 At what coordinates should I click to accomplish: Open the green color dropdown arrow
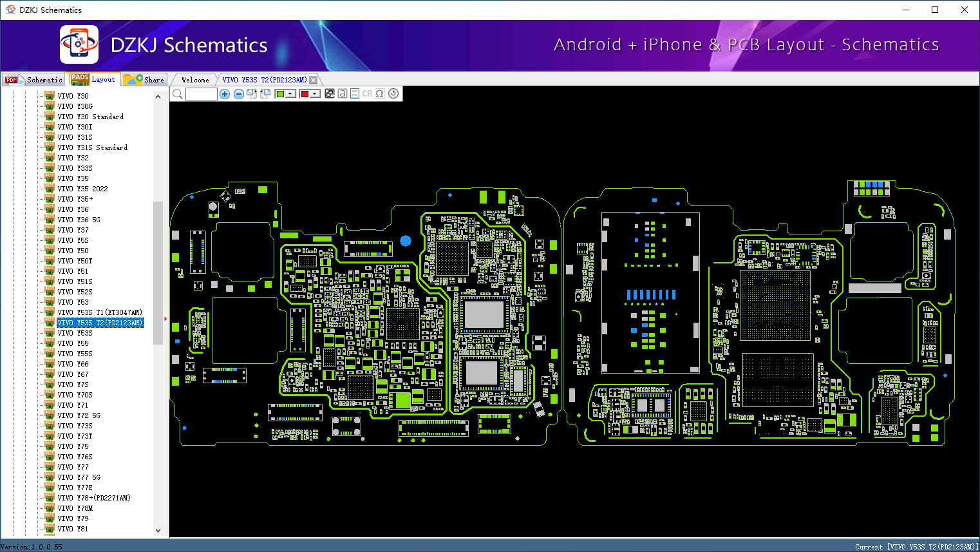(x=291, y=94)
